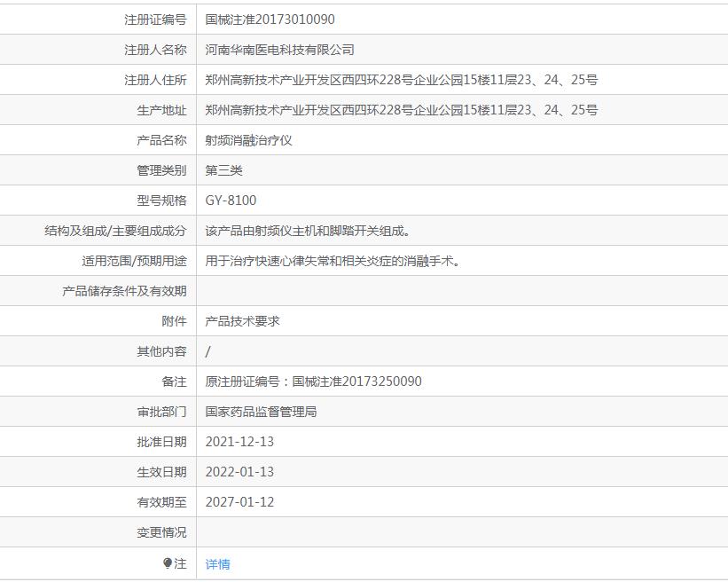Select expiry date 2027-01-12
The height and width of the screenshot is (582, 728).
point(239,502)
